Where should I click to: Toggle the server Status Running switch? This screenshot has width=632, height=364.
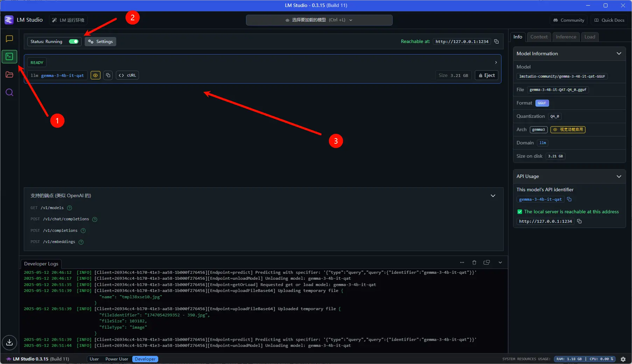[73, 42]
